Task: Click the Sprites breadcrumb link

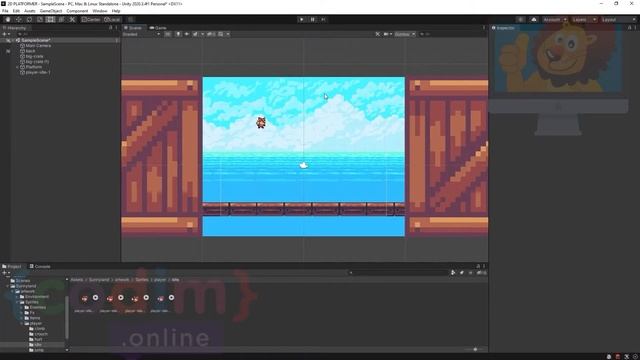Action: 142,280
